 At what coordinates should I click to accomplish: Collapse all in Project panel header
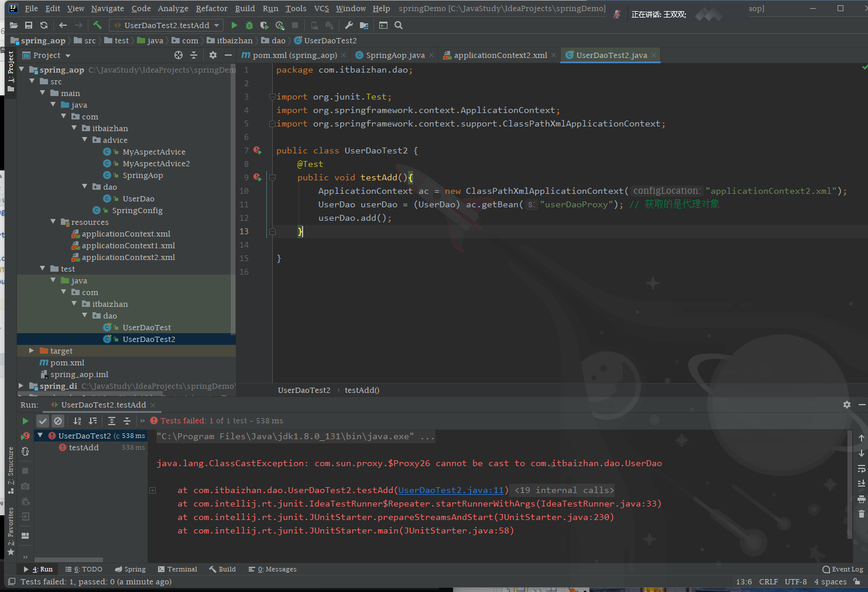tap(194, 55)
